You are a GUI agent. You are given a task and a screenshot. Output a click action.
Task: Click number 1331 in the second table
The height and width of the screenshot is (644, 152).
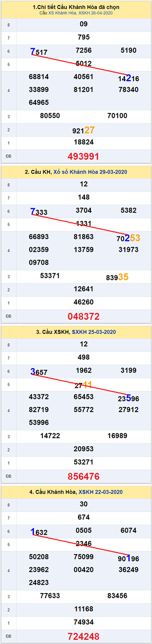pos(84,224)
